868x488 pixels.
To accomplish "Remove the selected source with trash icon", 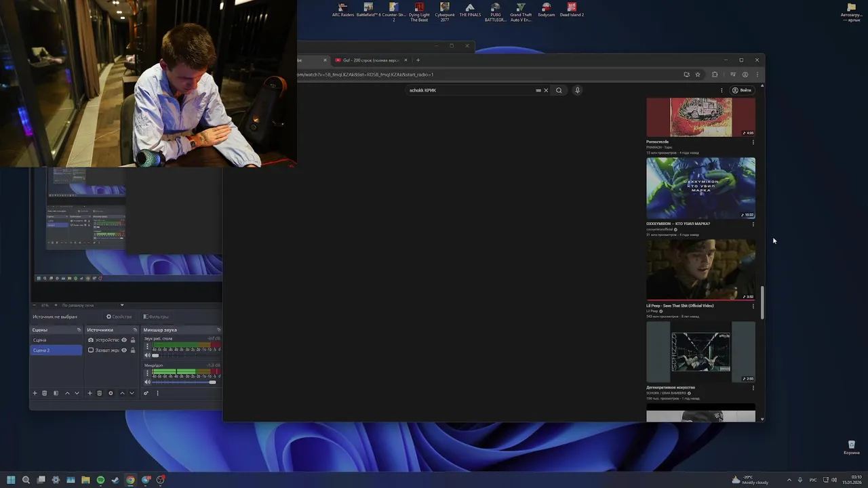I will coord(99,393).
